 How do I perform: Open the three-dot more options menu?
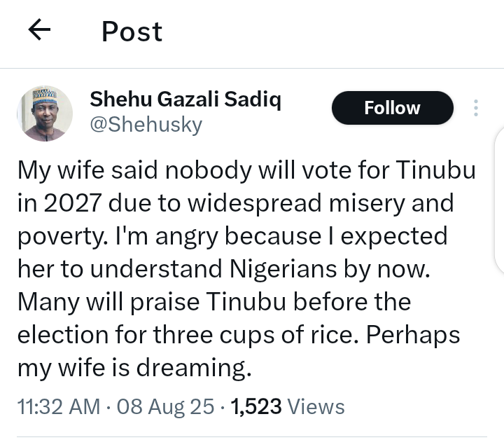(x=476, y=108)
